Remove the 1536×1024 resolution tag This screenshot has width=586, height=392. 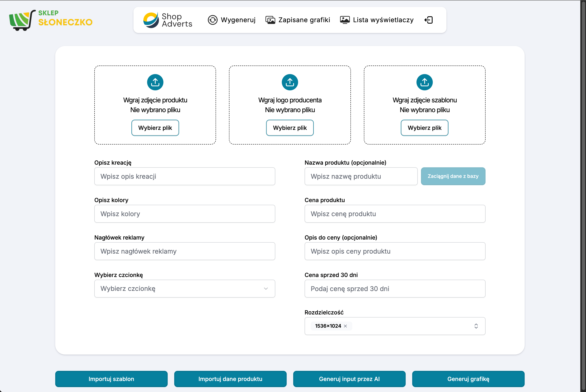(345, 326)
